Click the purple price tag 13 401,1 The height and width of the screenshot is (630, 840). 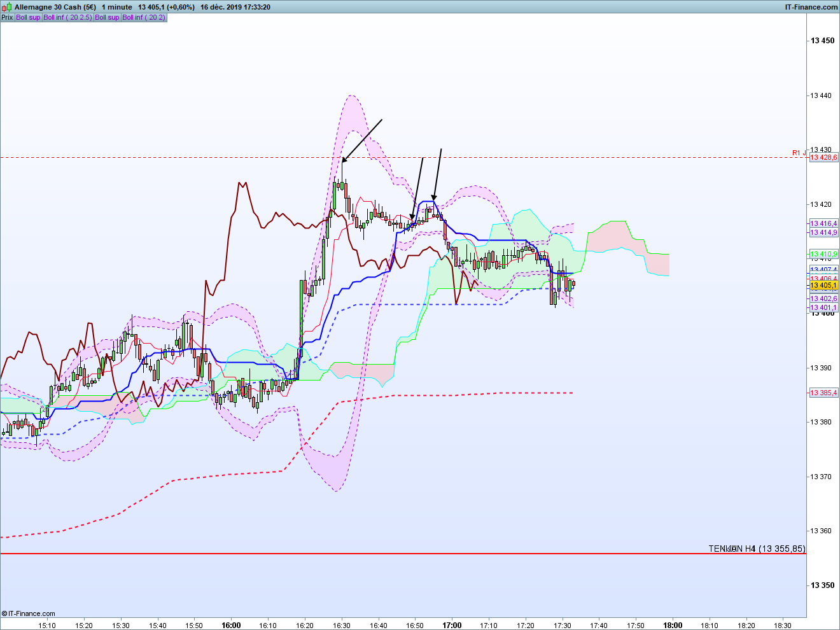click(x=824, y=308)
